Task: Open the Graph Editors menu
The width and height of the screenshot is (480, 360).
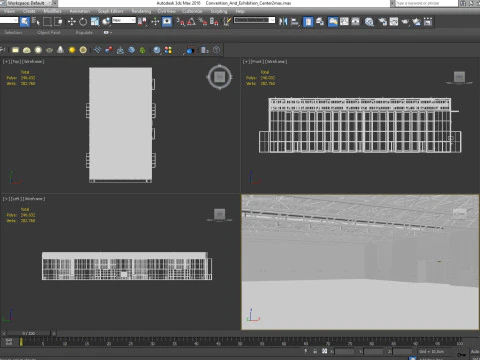Action: (110, 11)
